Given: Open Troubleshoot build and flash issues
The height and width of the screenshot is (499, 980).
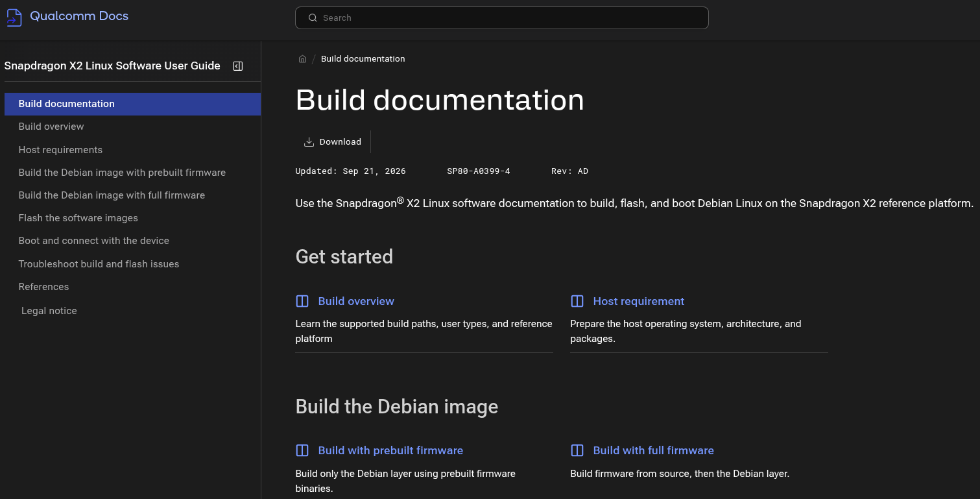Looking at the screenshot, I should pyautogui.click(x=99, y=264).
